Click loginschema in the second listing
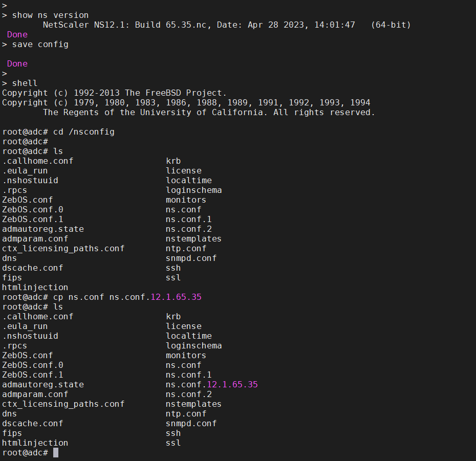Image resolution: width=476 pixels, height=461 pixels. (193, 345)
